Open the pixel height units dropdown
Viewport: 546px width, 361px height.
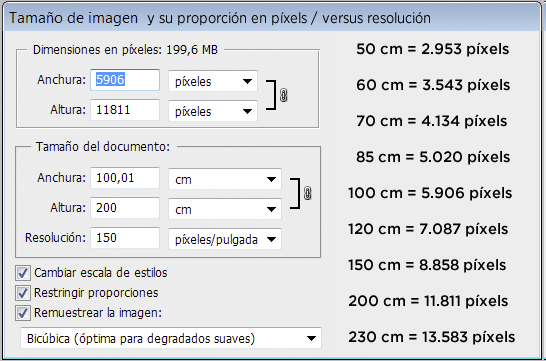click(x=213, y=111)
